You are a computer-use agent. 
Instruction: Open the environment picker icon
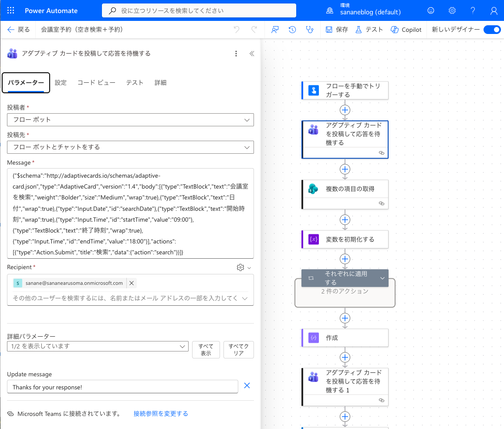tap(330, 10)
